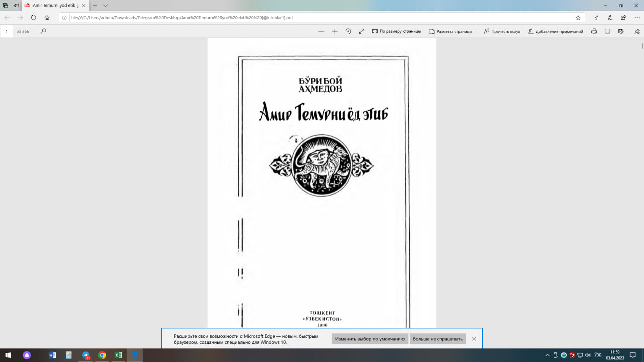
Task: Click the safely remove USB tray icon
Action: pos(556,355)
